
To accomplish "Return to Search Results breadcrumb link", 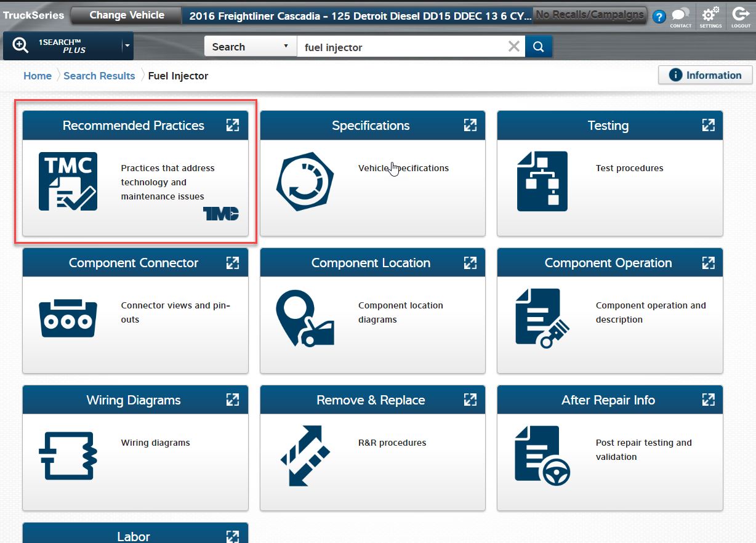I will pyautogui.click(x=99, y=76).
